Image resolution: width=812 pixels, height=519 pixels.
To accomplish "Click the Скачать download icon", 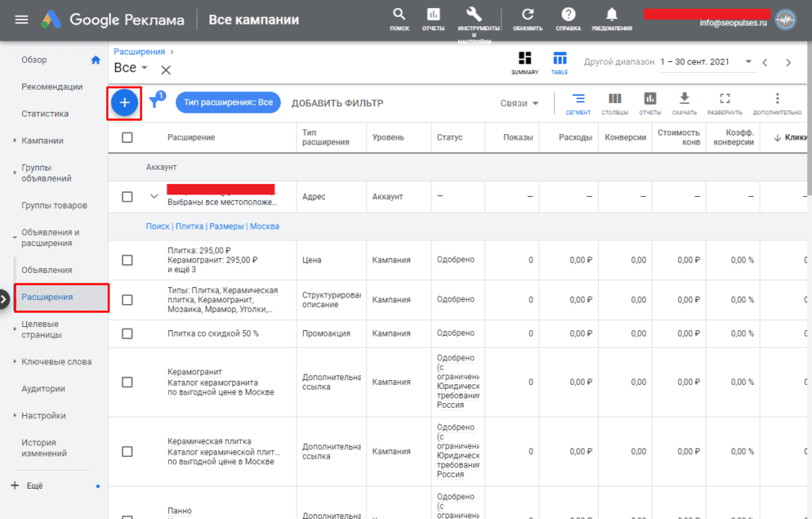I will 684,102.
